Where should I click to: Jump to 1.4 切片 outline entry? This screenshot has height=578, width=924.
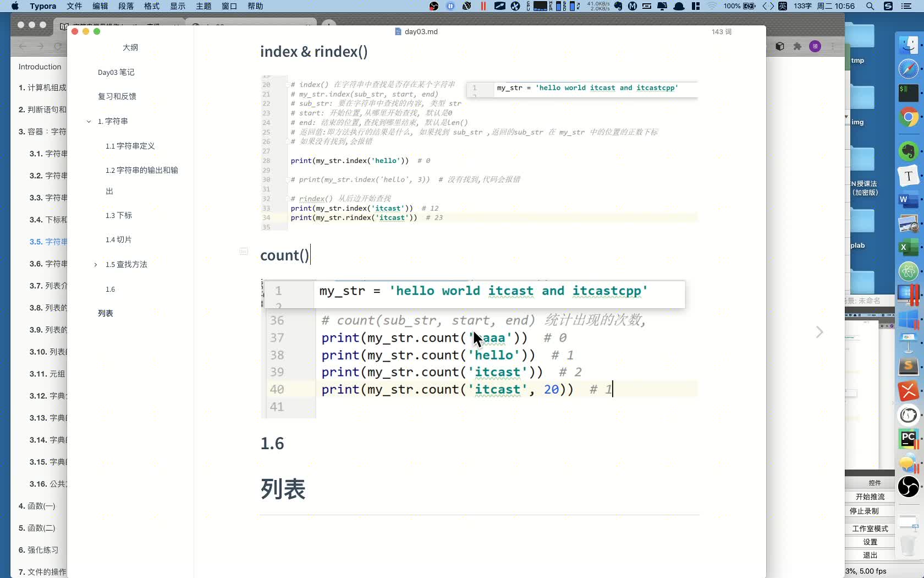(119, 239)
